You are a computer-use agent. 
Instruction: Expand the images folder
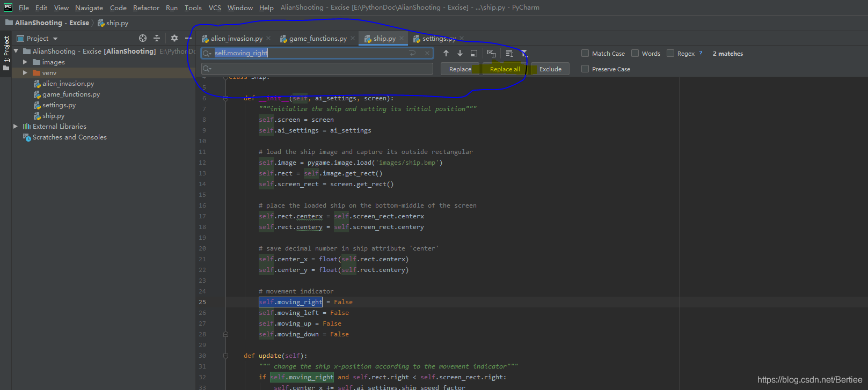[25, 62]
